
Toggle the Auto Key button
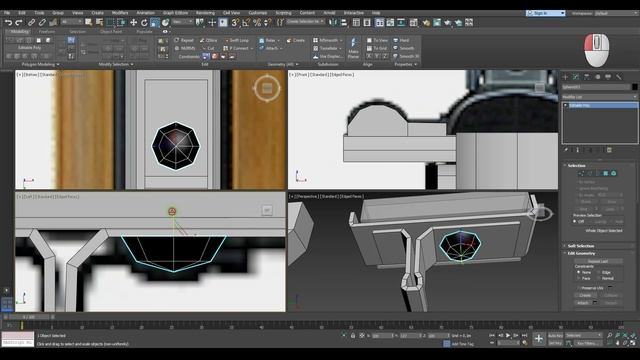click(555, 336)
